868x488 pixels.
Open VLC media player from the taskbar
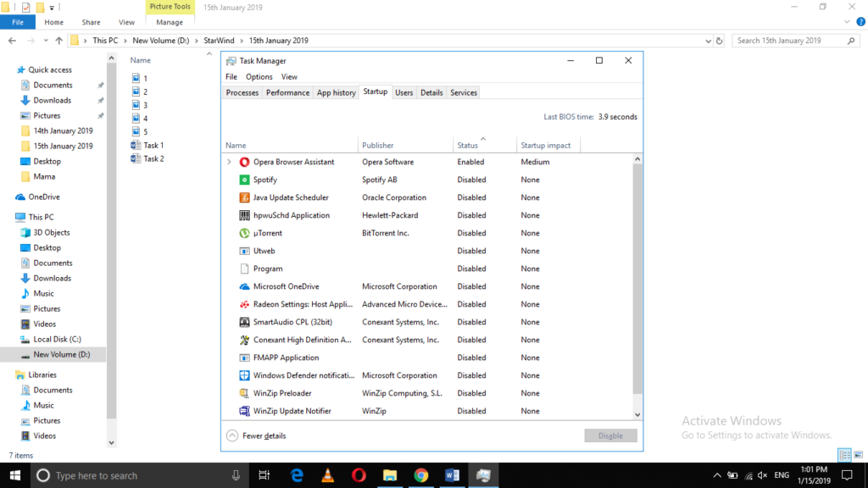click(x=328, y=475)
